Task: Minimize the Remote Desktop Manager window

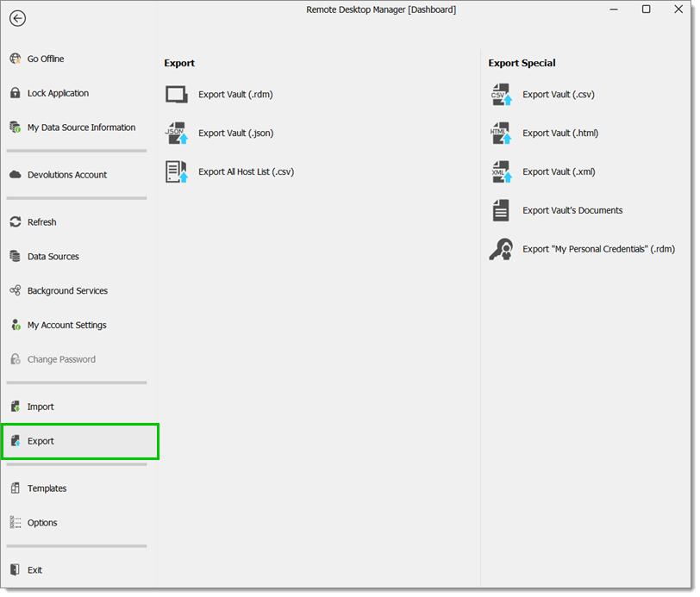Action: pos(614,9)
